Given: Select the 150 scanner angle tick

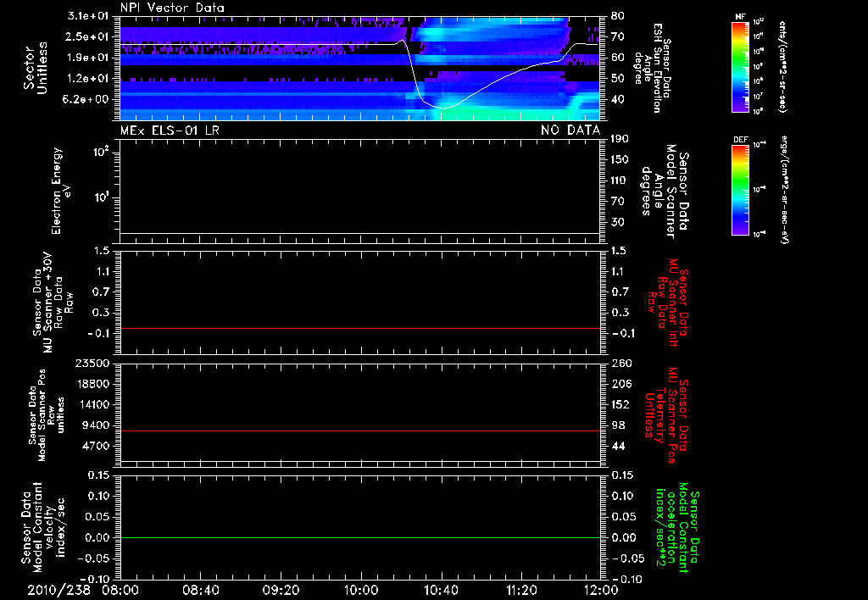Looking at the screenshot, I should [620, 159].
